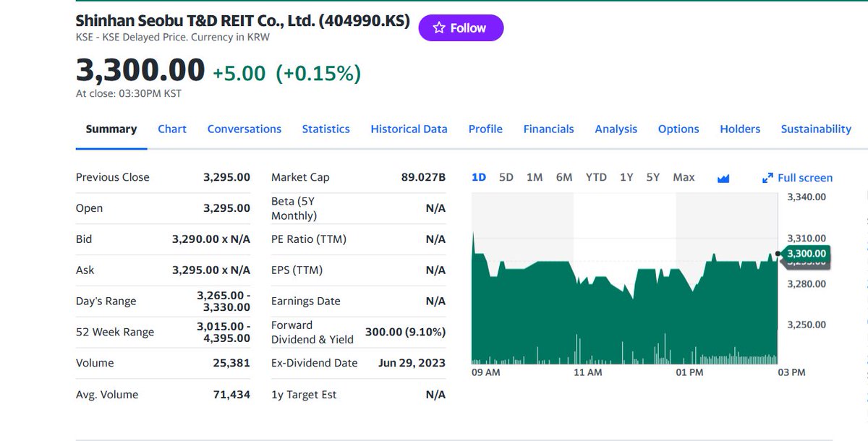
Task: Click the Ask value 3,295.00 x N/A
Action: (x=211, y=270)
